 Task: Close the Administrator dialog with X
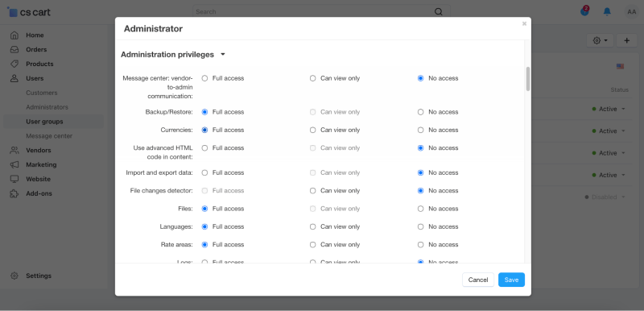click(x=524, y=24)
